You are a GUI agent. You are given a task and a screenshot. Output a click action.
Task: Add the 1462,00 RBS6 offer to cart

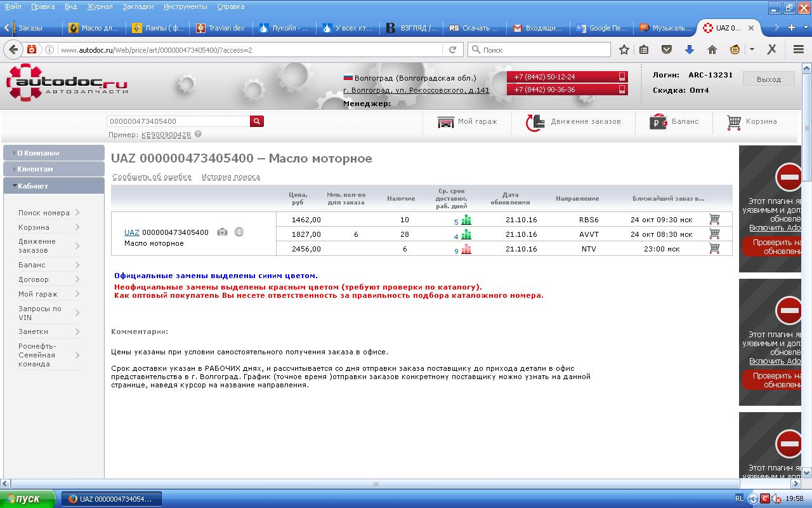point(714,219)
